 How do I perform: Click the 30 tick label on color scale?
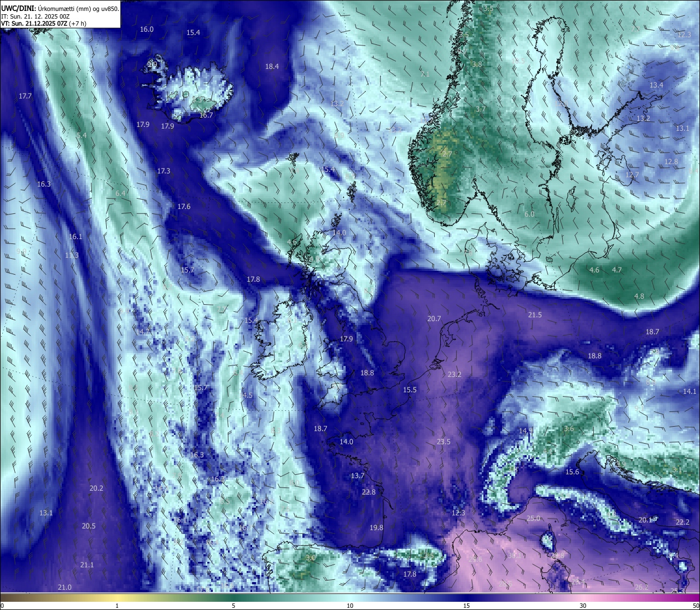point(583,606)
